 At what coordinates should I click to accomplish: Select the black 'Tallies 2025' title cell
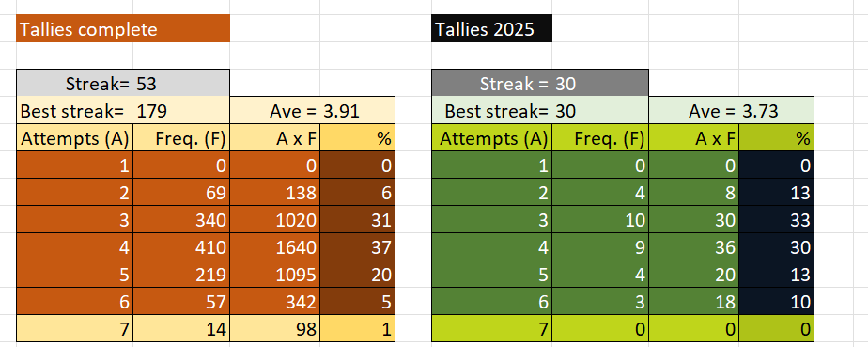[x=491, y=29]
